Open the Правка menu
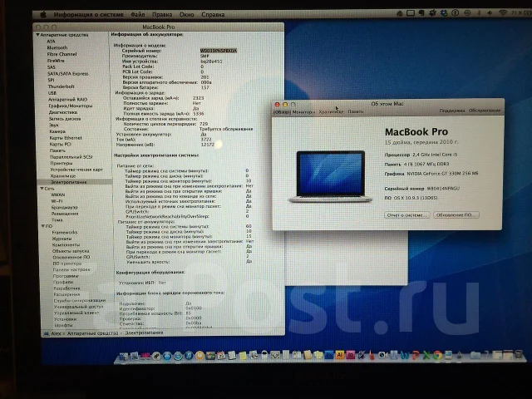 click(x=162, y=15)
